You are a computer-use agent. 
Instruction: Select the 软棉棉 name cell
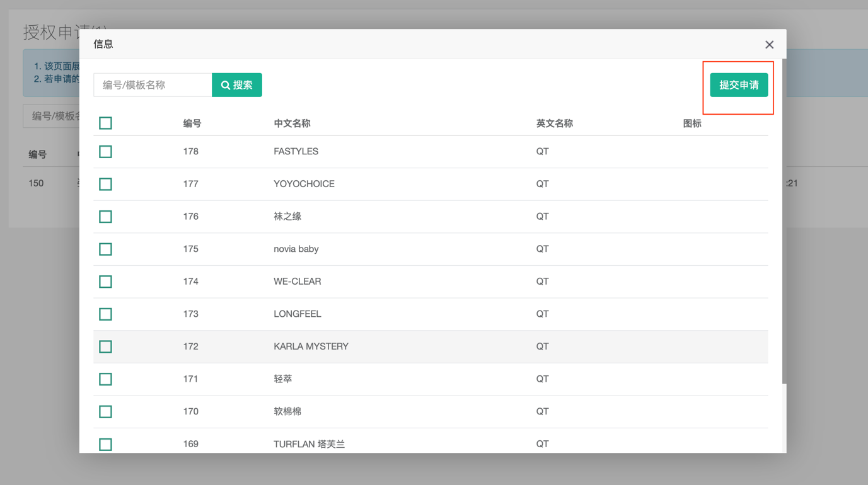point(287,411)
